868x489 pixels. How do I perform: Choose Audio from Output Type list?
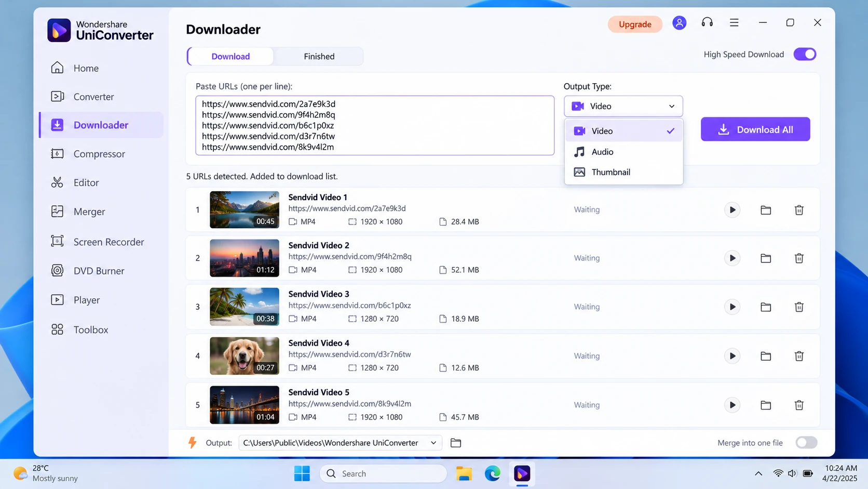tap(623, 152)
